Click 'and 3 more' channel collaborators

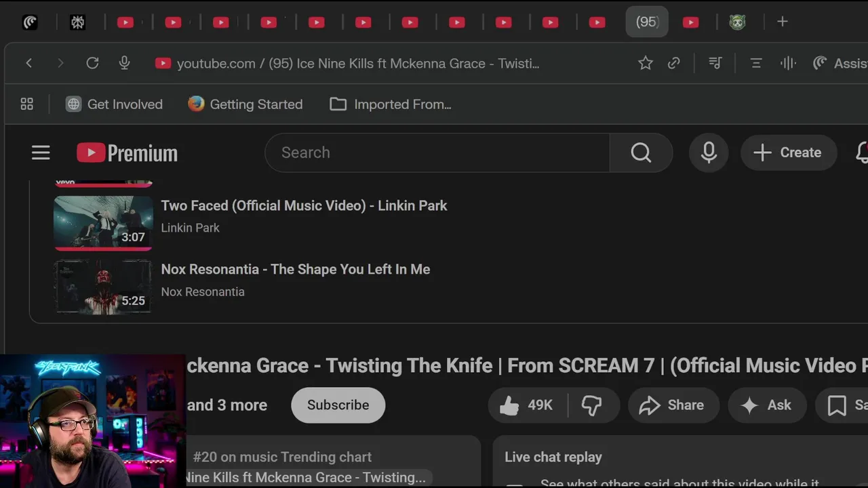pos(226,405)
